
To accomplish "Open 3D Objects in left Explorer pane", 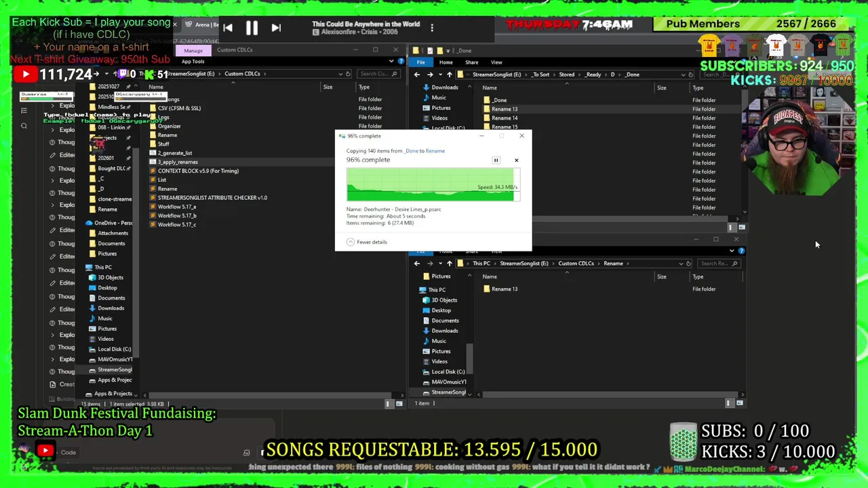I will pos(110,277).
